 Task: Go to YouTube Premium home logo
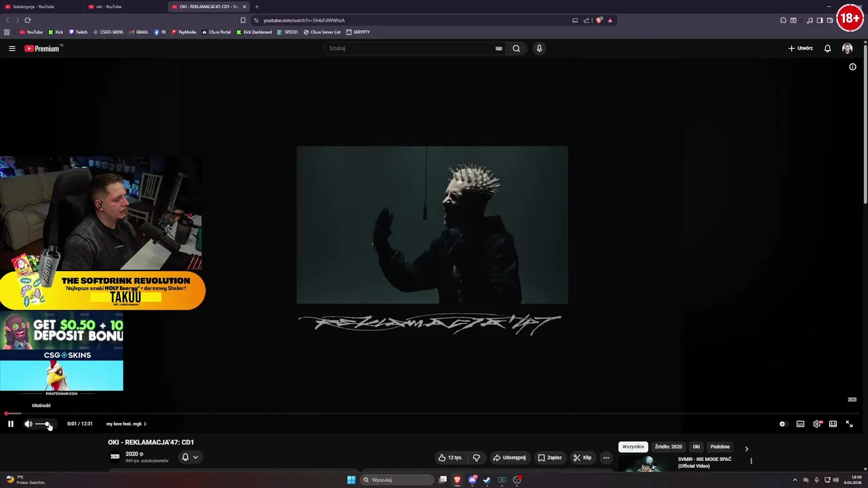[42, 48]
